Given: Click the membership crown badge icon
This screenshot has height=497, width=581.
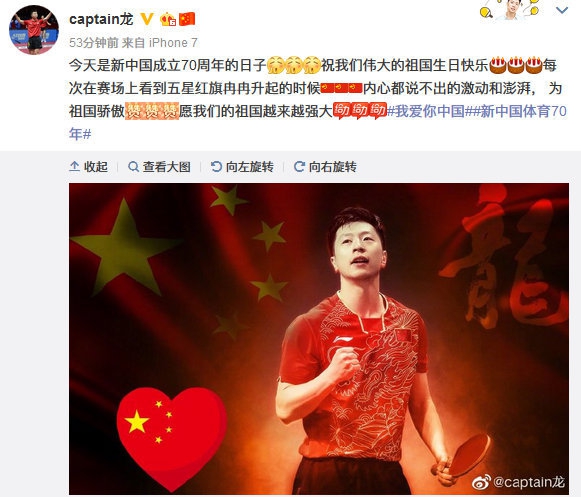Looking at the screenshot, I should pyautogui.click(x=167, y=19).
